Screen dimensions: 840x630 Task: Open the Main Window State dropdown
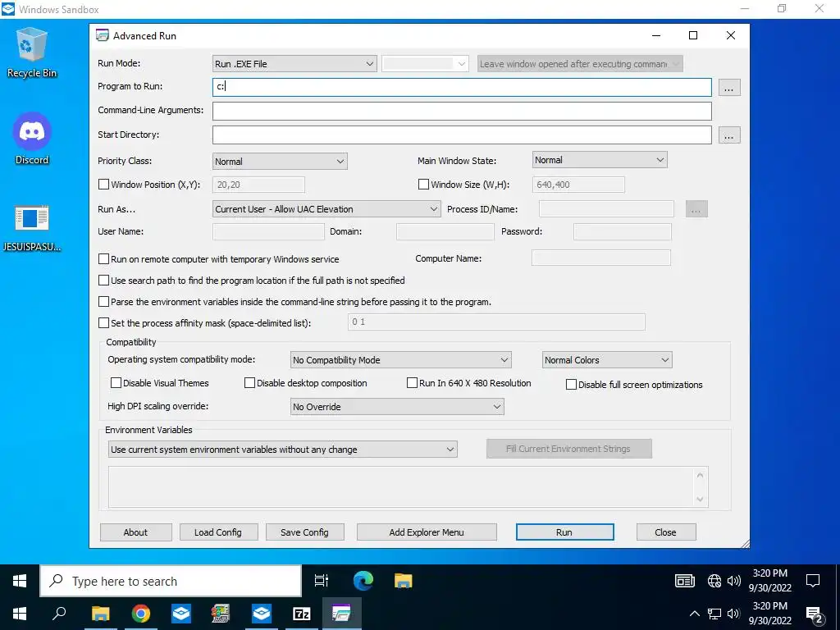[x=600, y=160]
